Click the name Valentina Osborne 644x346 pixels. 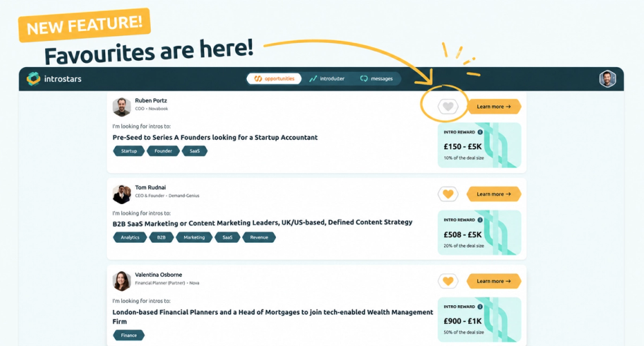click(158, 275)
